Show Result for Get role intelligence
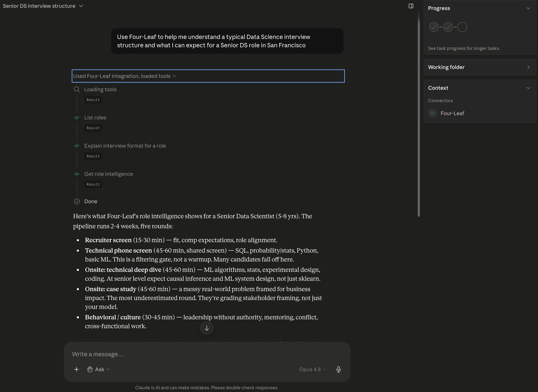 pos(93,184)
